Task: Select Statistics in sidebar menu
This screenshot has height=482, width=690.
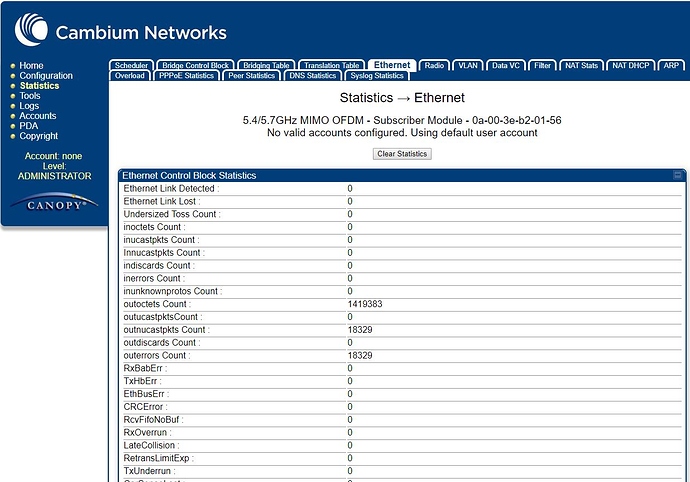Action: coord(40,86)
